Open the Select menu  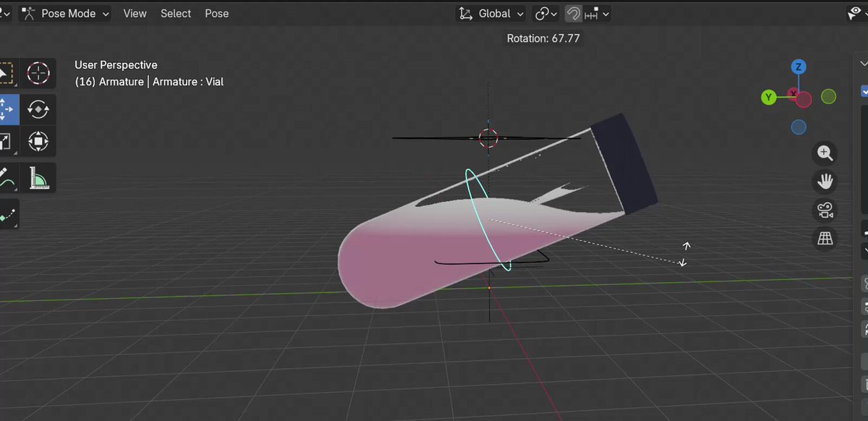pyautogui.click(x=176, y=13)
